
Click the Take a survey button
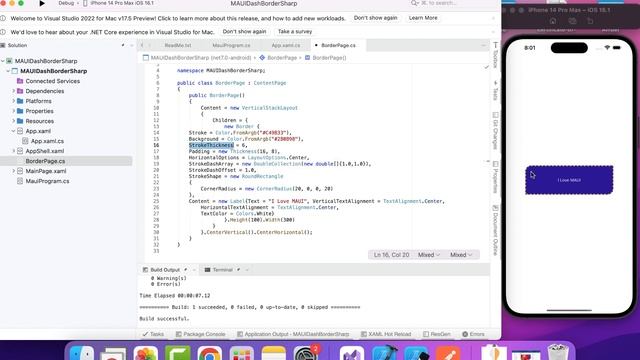click(x=295, y=31)
